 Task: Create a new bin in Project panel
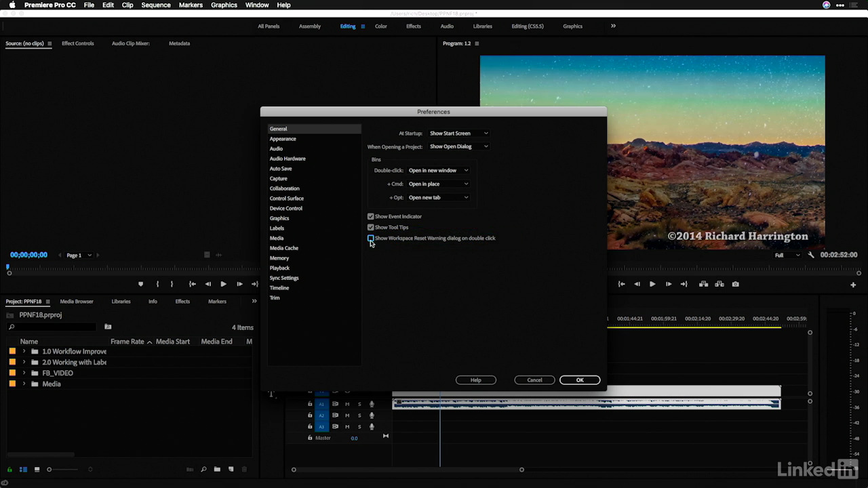pyautogui.click(x=217, y=469)
